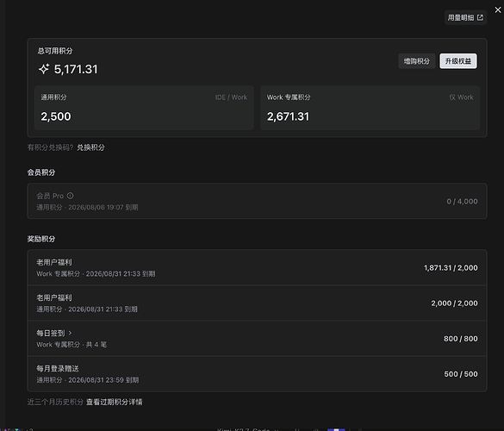Click the IDE / Work label
Screen dimensions: 504x431
231,97
